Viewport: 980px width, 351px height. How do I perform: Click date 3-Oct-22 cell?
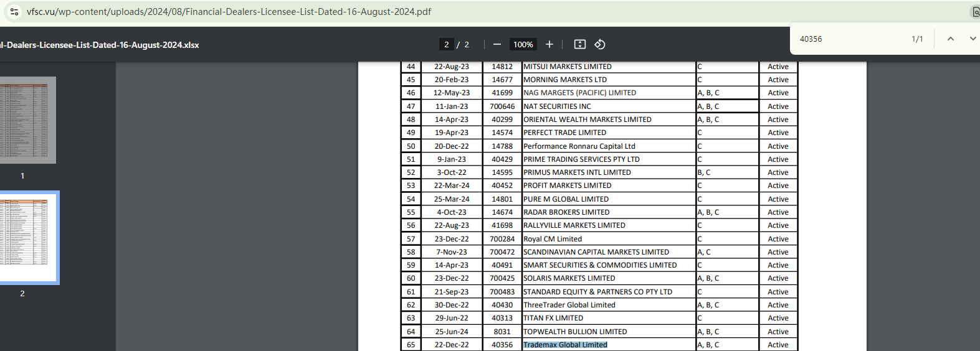click(x=452, y=172)
